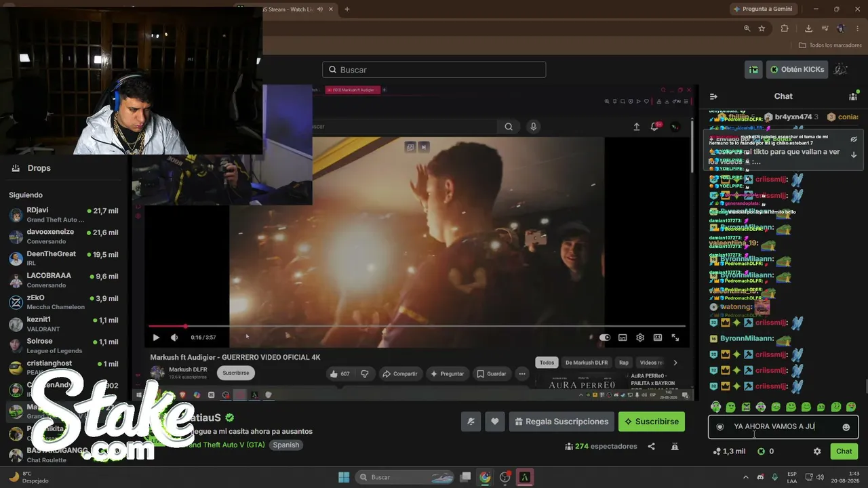The width and height of the screenshot is (868, 488).
Task: Hide the pinned chat message
Action: pyautogui.click(x=854, y=139)
